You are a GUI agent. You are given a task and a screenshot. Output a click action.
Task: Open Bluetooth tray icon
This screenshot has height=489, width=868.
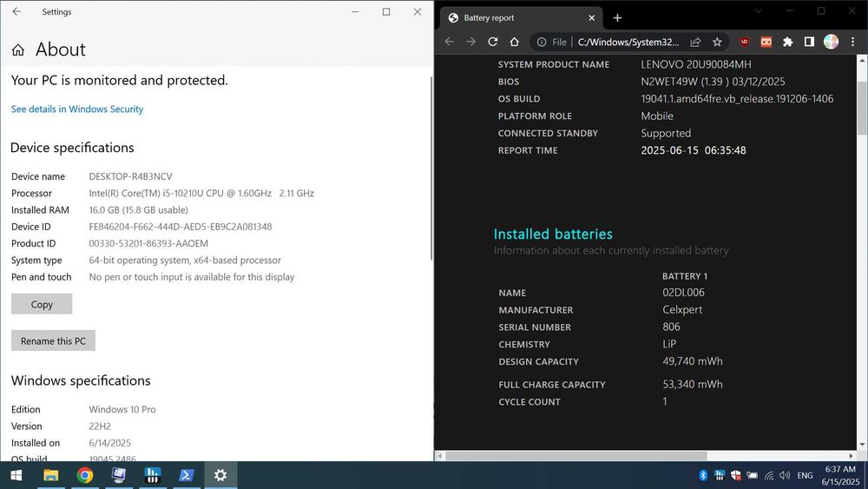(703, 475)
